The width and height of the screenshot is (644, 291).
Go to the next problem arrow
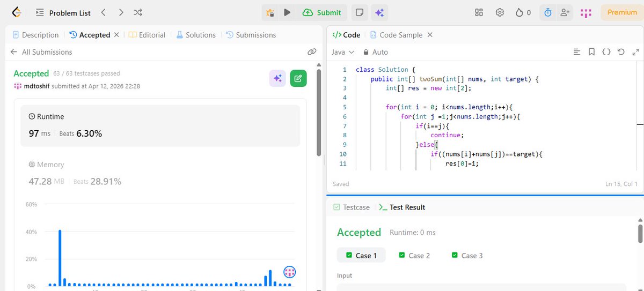121,12
